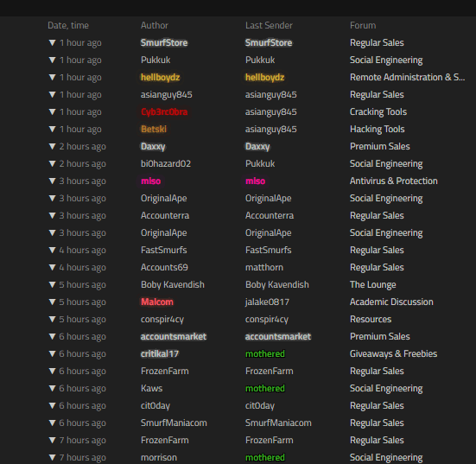The width and height of the screenshot is (476, 464).
Task: Open the Resources forum link
Action: [x=371, y=320]
